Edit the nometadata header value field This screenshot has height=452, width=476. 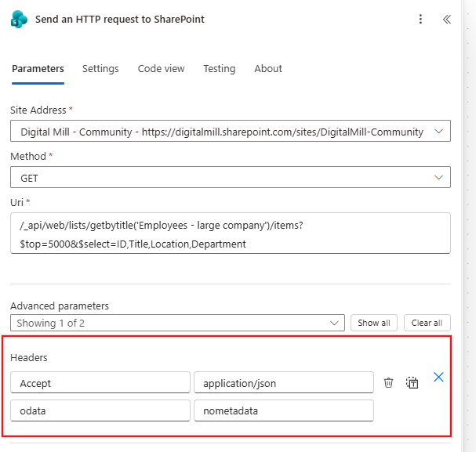click(x=284, y=410)
